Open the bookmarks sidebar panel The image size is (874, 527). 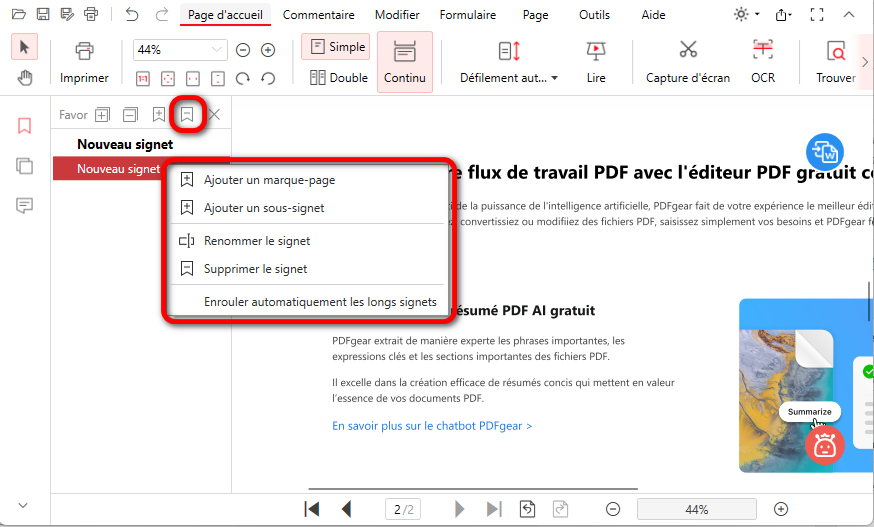click(24, 125)
